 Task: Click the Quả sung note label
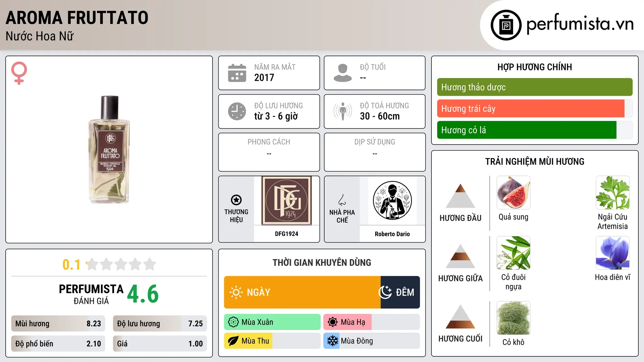tap(514, 217)
